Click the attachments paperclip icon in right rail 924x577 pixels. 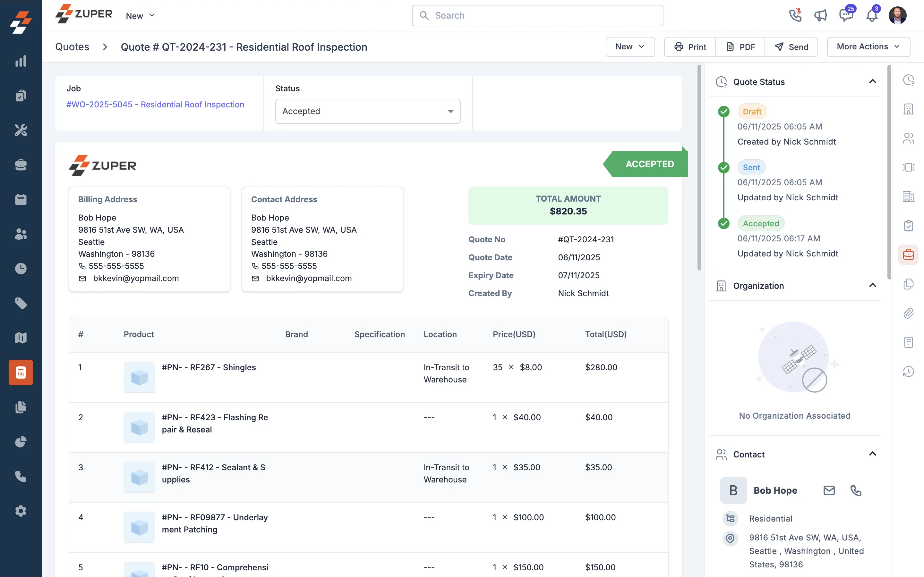point(908,313)
